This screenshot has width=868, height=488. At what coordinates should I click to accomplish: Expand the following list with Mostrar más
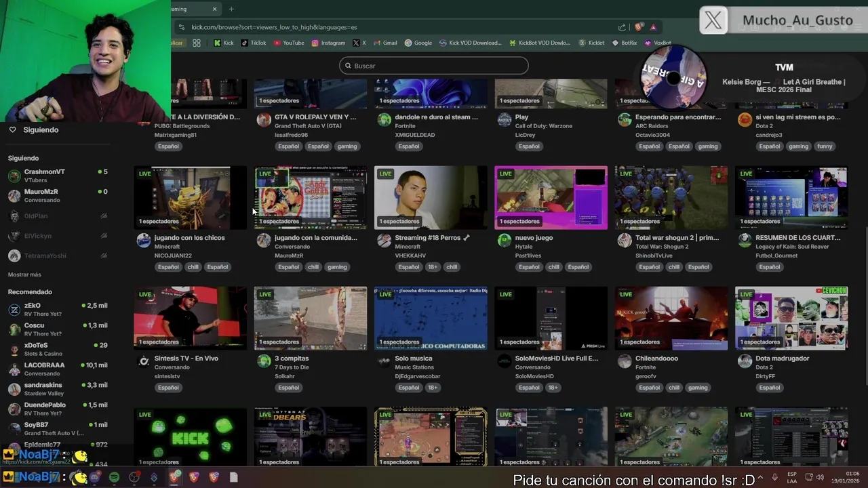click(x=24, y=274)
